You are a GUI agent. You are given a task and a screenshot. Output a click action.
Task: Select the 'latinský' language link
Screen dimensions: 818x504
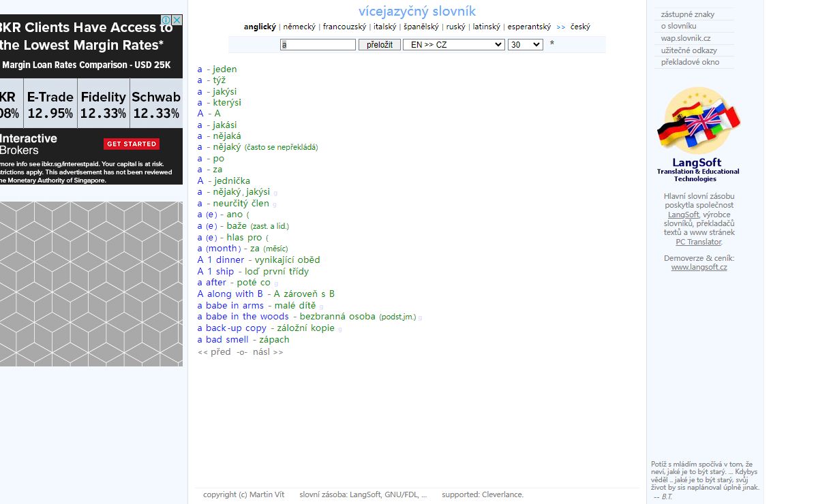pos(487,27)
